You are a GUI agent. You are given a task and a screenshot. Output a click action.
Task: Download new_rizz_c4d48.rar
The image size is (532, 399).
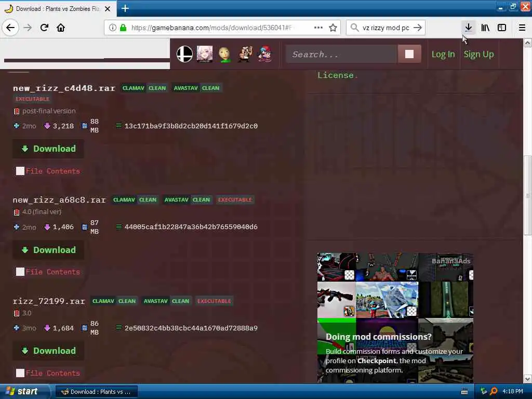(x=48, y=149)
